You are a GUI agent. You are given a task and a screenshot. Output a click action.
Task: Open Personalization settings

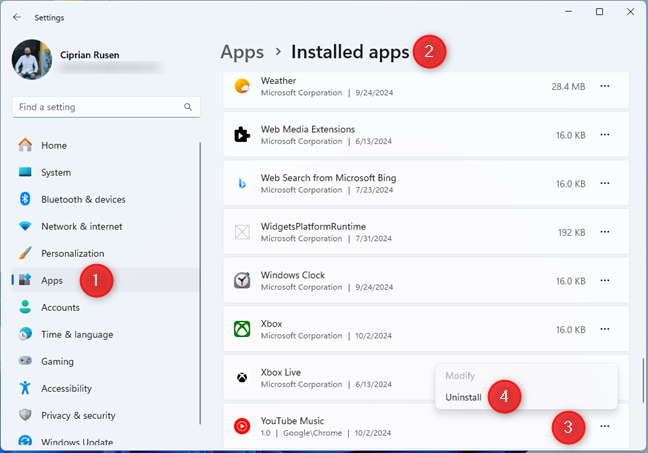[x=105, y=253]
